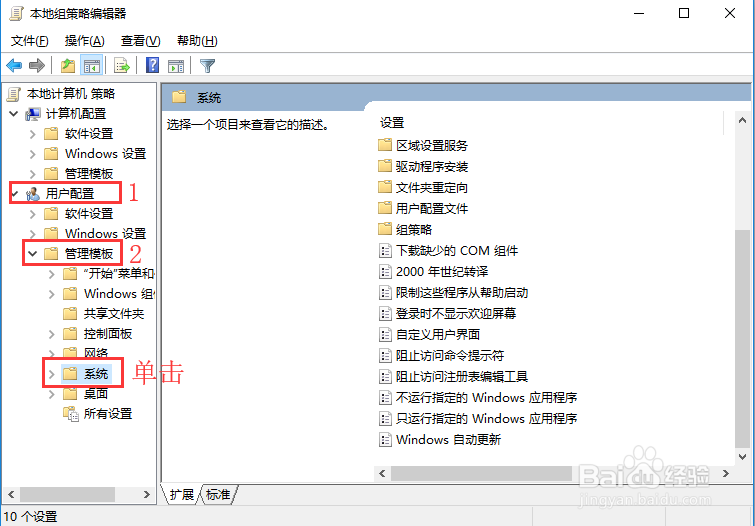The width and height of the screenshot is (755, 526).
Task: Open the 操作(A) menu
Action: click(85, 41)
